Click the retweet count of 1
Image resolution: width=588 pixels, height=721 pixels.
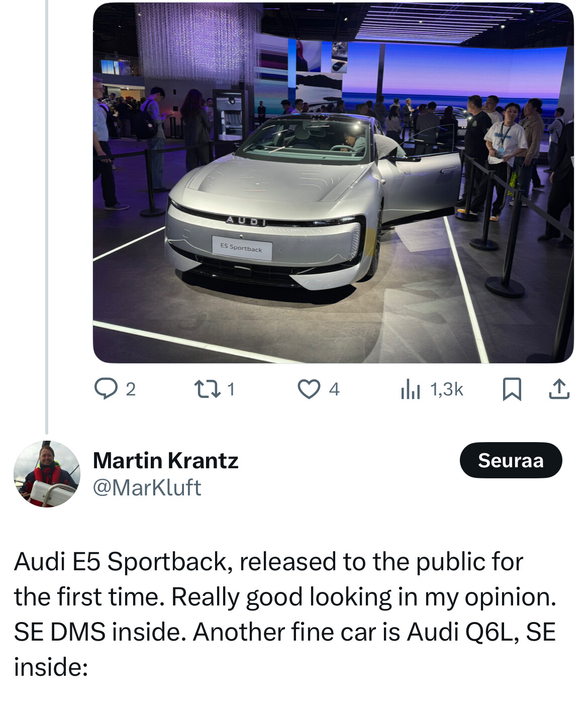click(x=231, y=389)
